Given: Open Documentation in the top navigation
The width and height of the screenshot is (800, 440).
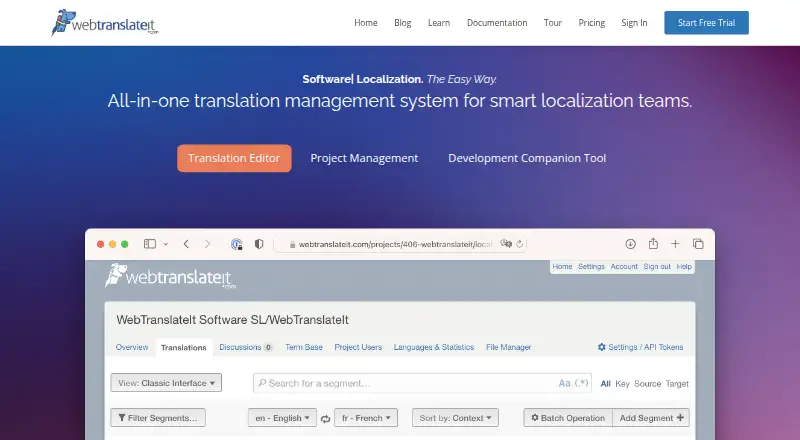Looking at the screenshot, I should click(497, 23).
